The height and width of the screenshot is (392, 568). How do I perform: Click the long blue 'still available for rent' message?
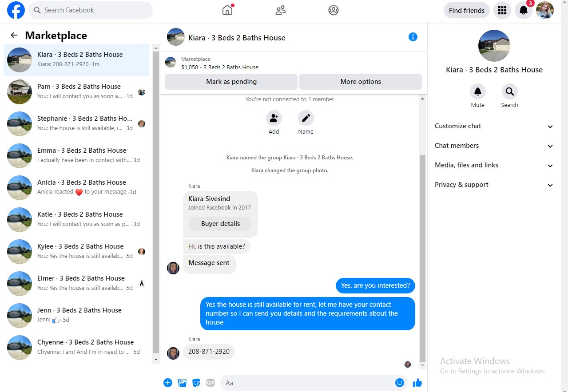tap(308, 313)
